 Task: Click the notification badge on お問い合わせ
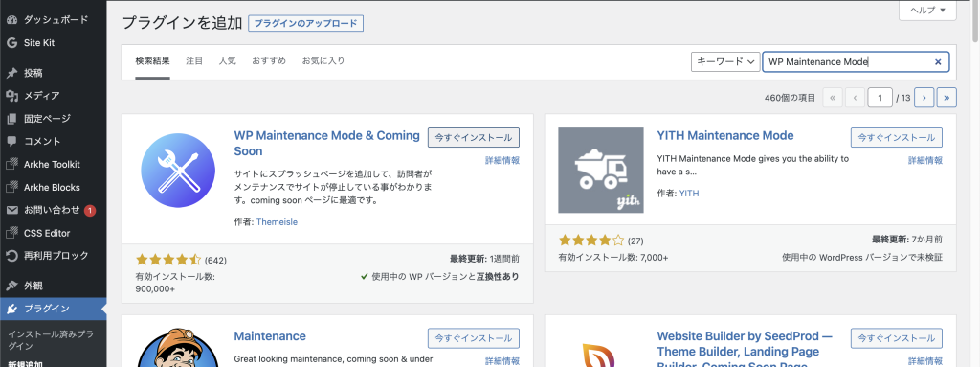coord(89,211)
